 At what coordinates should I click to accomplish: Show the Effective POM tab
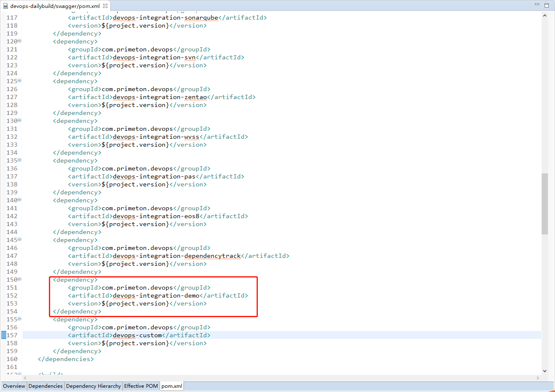coord(141,386)
